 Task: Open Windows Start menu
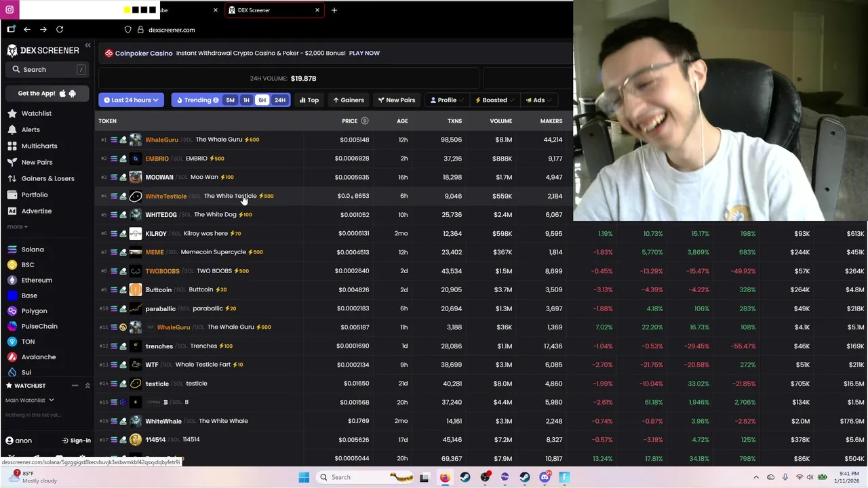click(x=304, y=477)
